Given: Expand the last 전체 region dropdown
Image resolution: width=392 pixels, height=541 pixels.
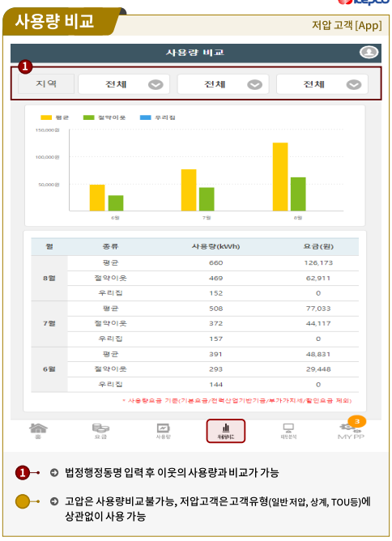Looking at the screenshot, I should pyautogui.click(x=322, y=84).
